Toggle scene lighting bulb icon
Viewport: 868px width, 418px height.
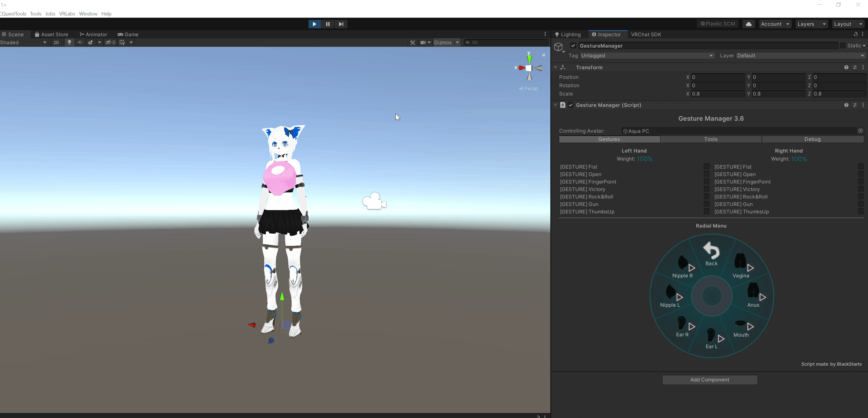pyautogui.click(x=69, y=42)
